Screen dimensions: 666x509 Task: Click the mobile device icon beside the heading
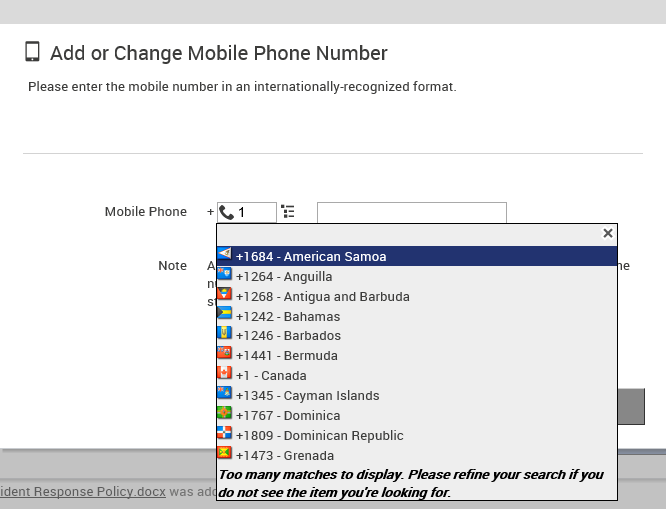32,52
